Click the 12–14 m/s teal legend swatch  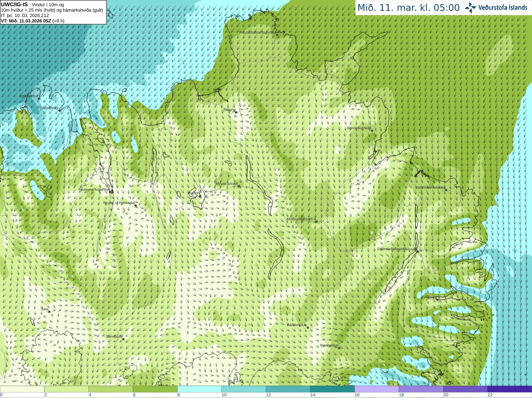[288, 389]
